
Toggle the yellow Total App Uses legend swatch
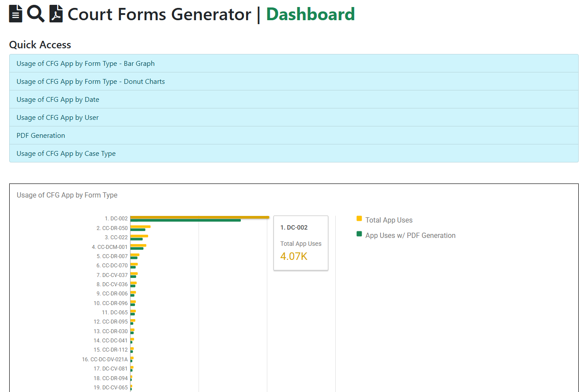[x=359, y=219]
